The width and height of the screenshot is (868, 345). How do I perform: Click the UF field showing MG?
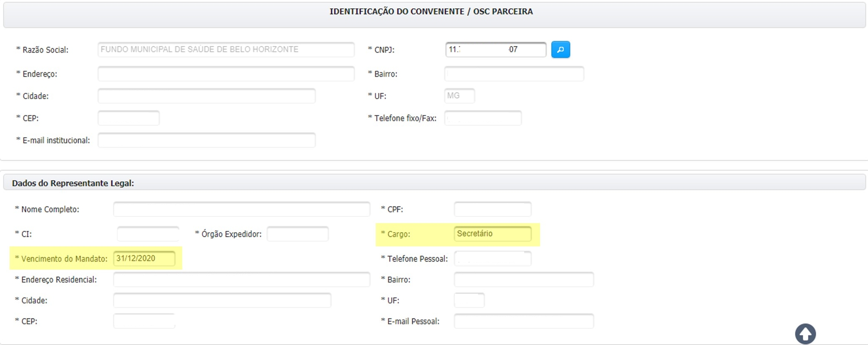pos(459,96)
